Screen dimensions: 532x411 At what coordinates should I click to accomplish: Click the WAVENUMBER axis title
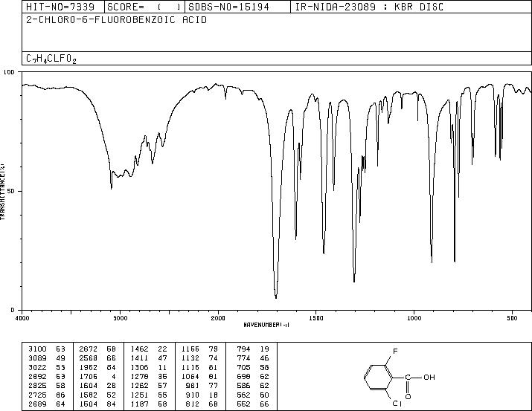pos(266,325)
